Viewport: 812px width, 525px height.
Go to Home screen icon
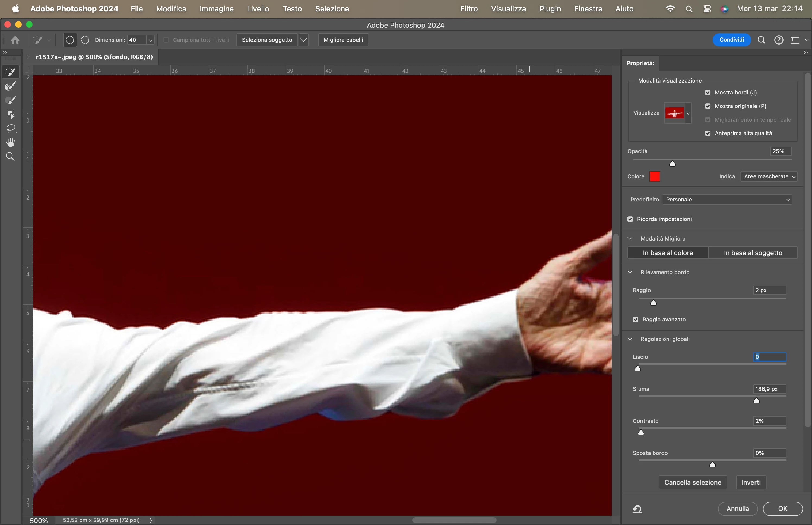point(15,40)
